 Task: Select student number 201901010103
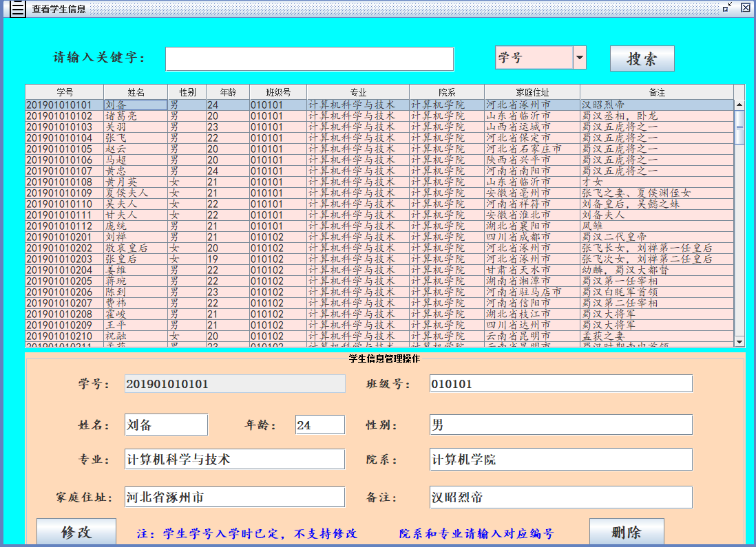65,127
